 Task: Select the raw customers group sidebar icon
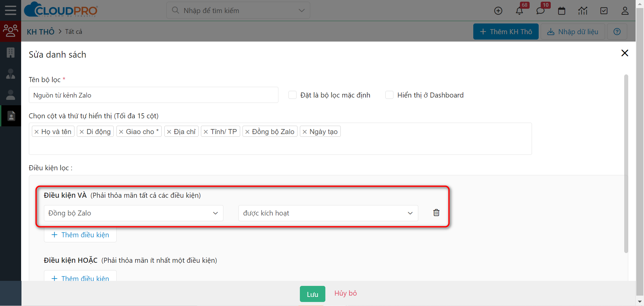tap(10, 31)
